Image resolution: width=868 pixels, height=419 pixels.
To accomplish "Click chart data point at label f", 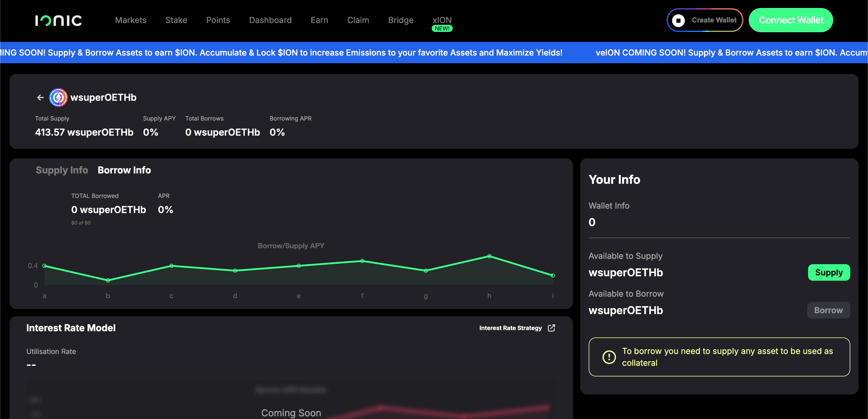I will pos(362,261).
